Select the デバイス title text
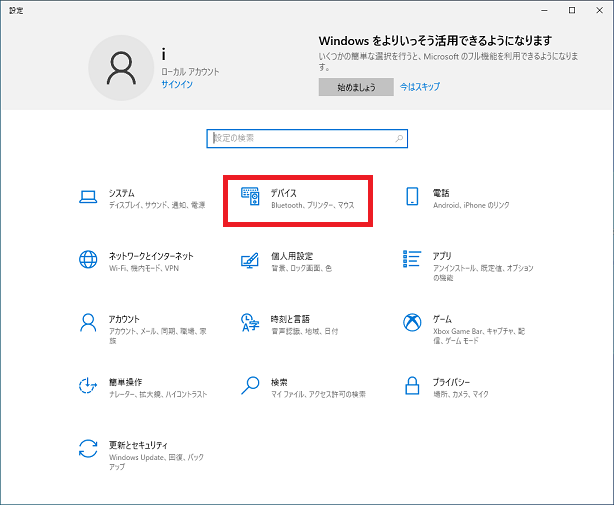Screen dimensions: 614x505 point(284,193)
